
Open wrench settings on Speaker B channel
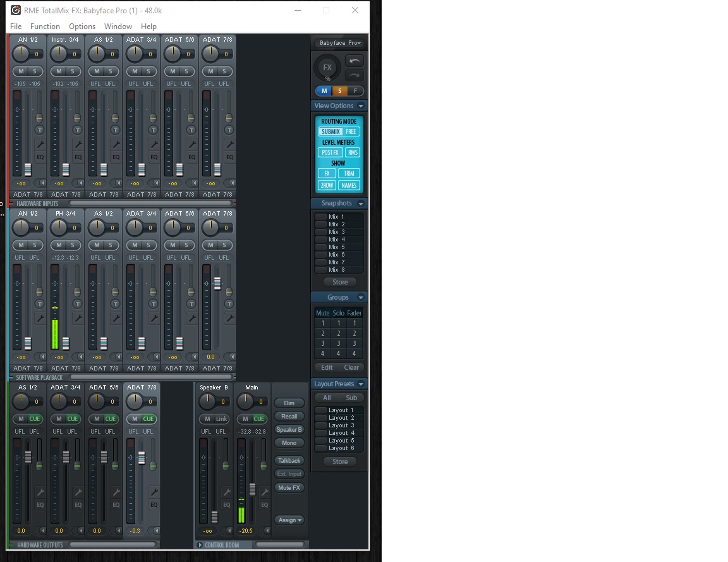point(227,492)
